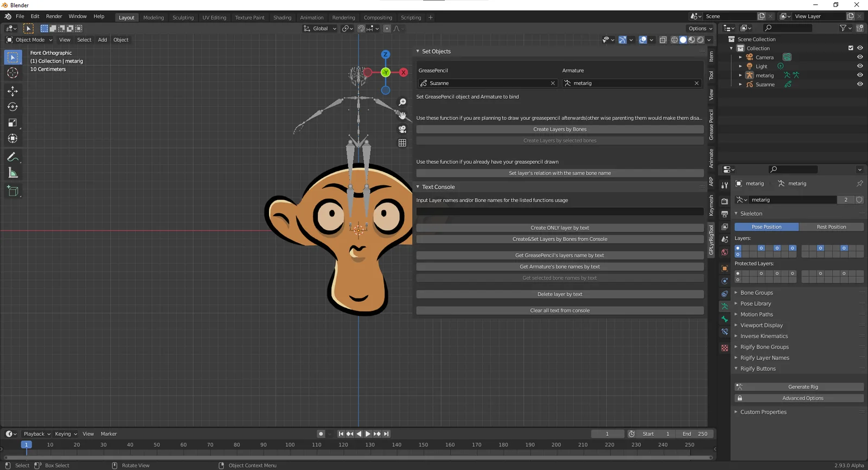Image resolution: width=868 pixels, height=470 pixels.
Task: Toggle X-ray display in viewport header
Action: [663, 40]
